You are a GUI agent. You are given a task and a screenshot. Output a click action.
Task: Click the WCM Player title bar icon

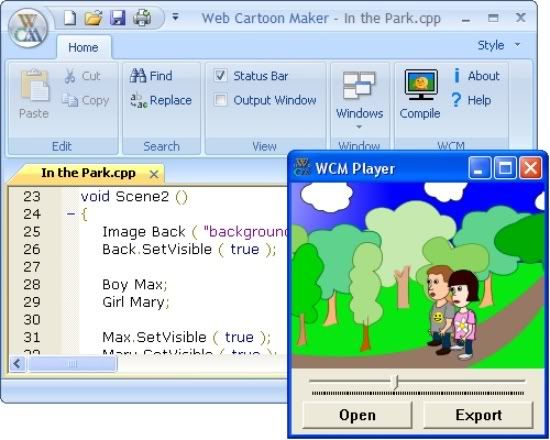tap(302, 167)
